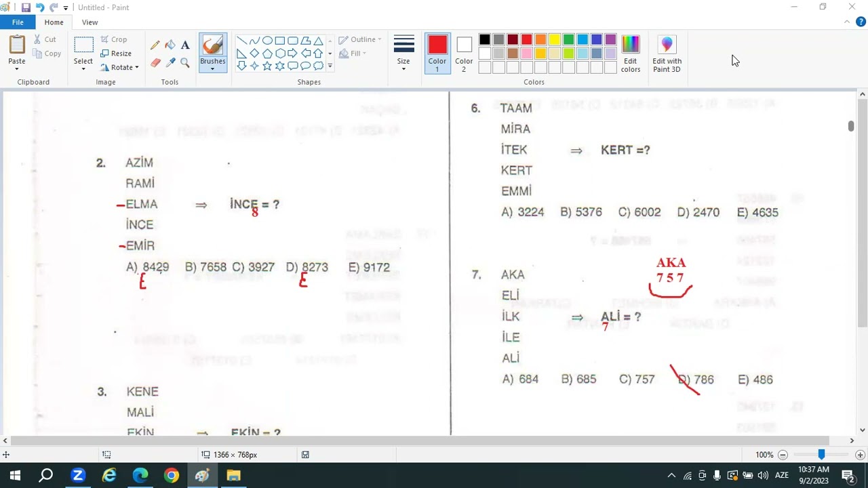This screenshot has height=488, width=868.
Task: Open the File menu
Action: point(18,22)
